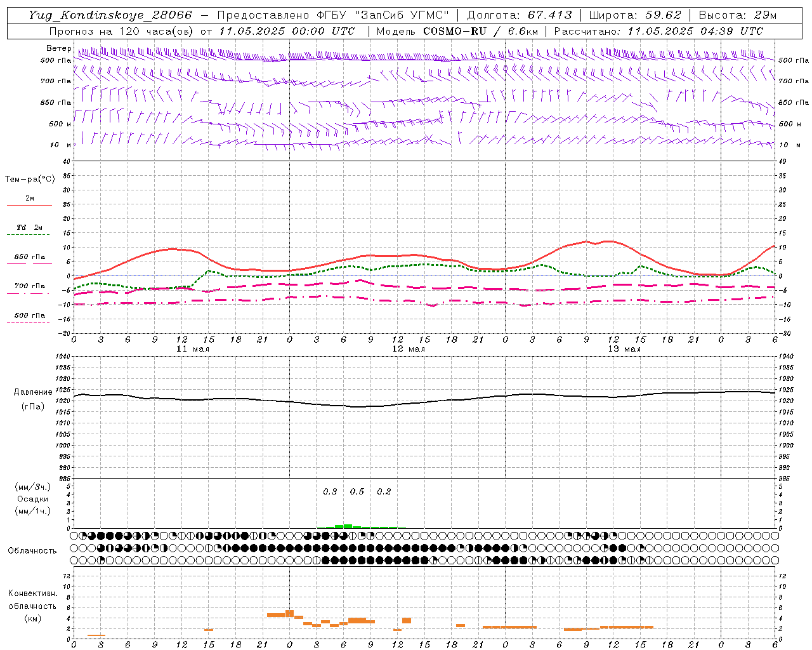
Task: Click the Td 2м dew point legend entry
Action: tap(30, 227)
